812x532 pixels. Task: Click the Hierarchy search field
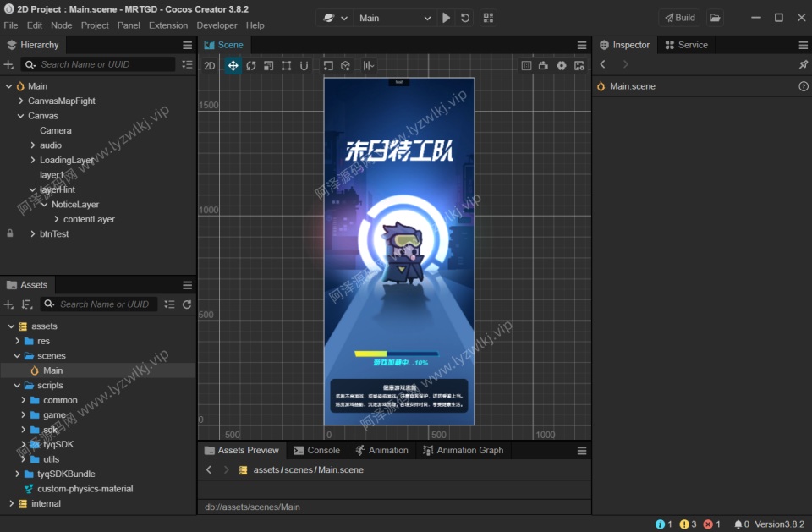coord(106,64)
